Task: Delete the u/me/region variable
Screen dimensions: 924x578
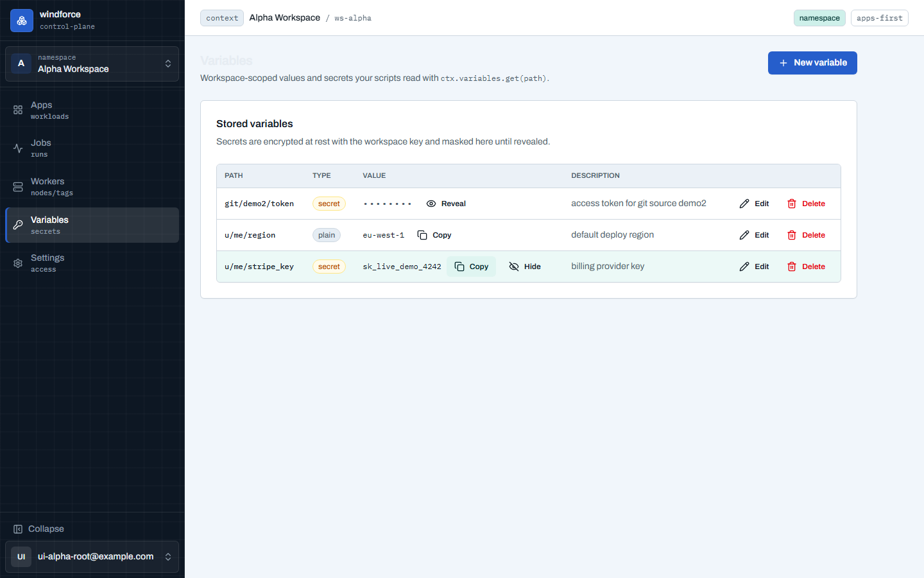Action: coord(807,235)
